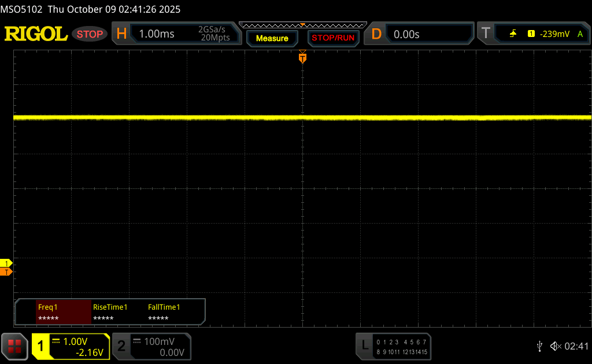The image size is (592, 364).
Task: Open the 1.00ms horizontal timebase setting
Action: pyautogui.click(x=157, y=34)
